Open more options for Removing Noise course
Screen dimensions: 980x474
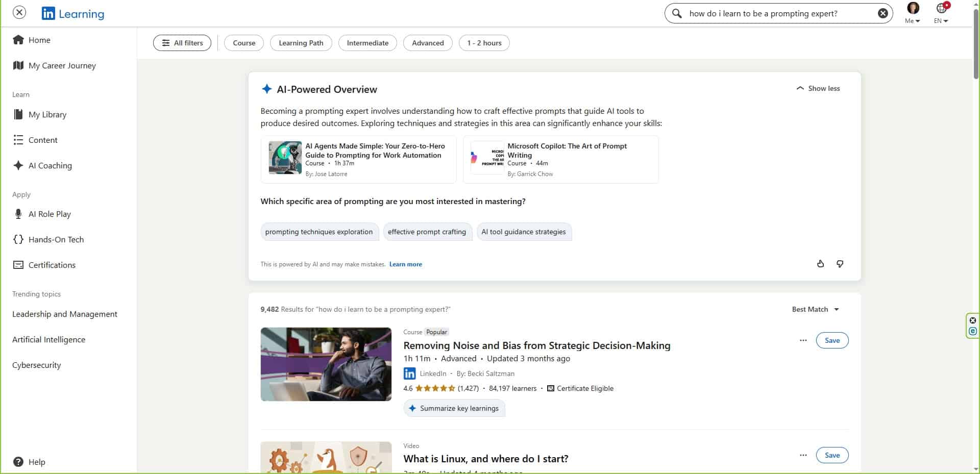(x=803, y=340)
